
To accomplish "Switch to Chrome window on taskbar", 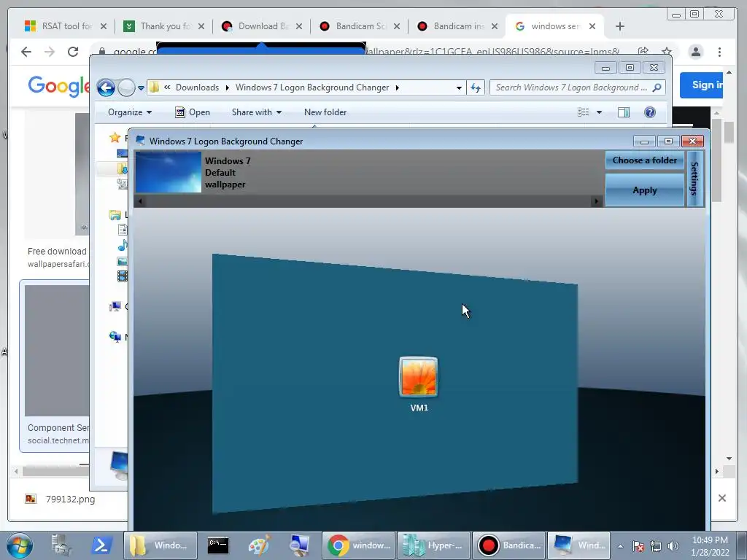I will click(x=359, y=545).
